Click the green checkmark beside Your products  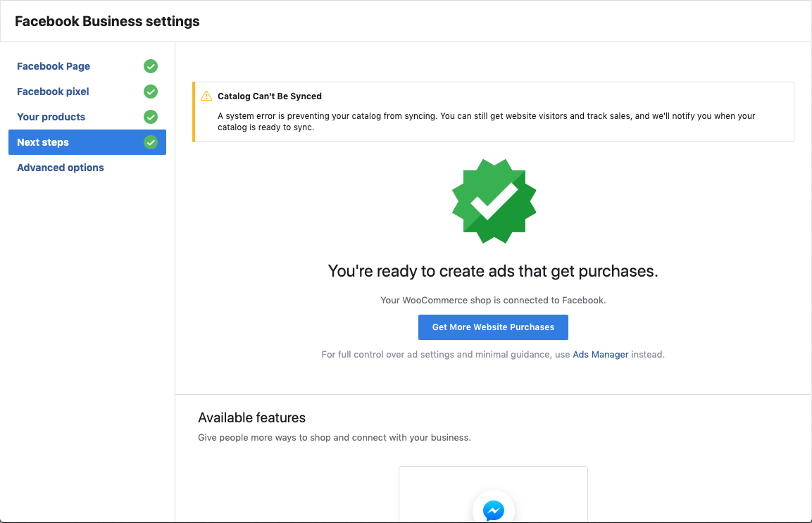coord(151,117)
